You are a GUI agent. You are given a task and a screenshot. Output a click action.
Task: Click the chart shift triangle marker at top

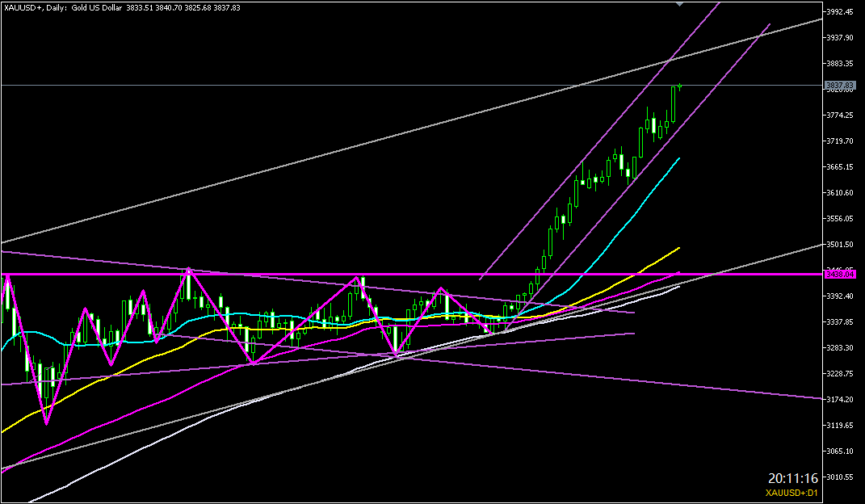680,4
